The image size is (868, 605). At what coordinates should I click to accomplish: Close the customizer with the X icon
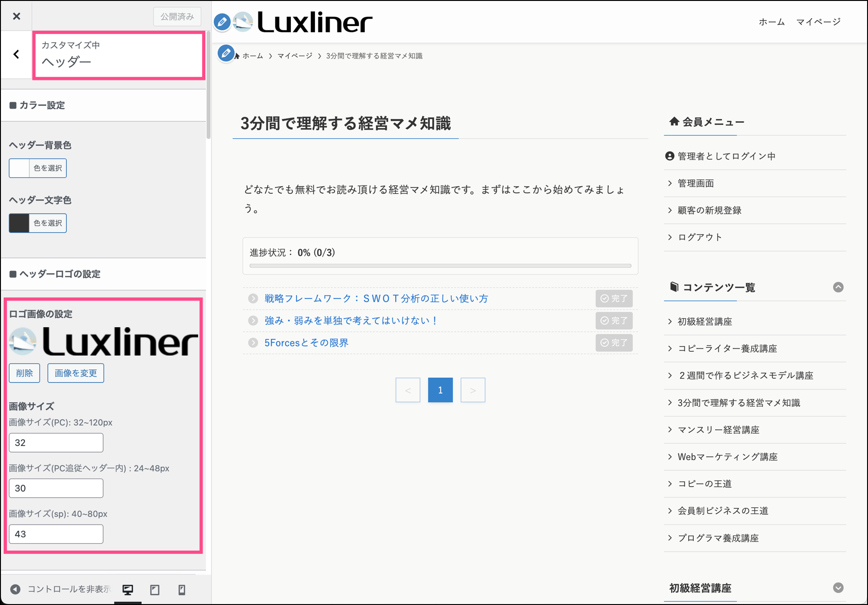coord(17,16)
